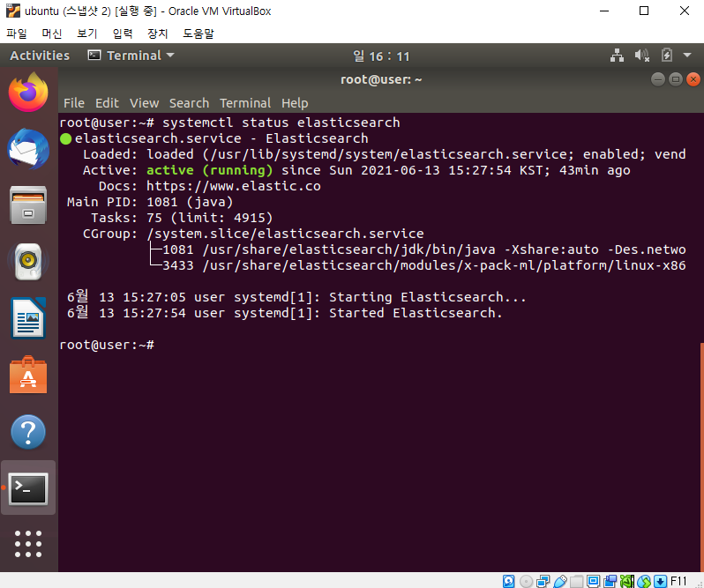
Task: Open the Terminal app menu dropdown
Action: coord(131,56)
